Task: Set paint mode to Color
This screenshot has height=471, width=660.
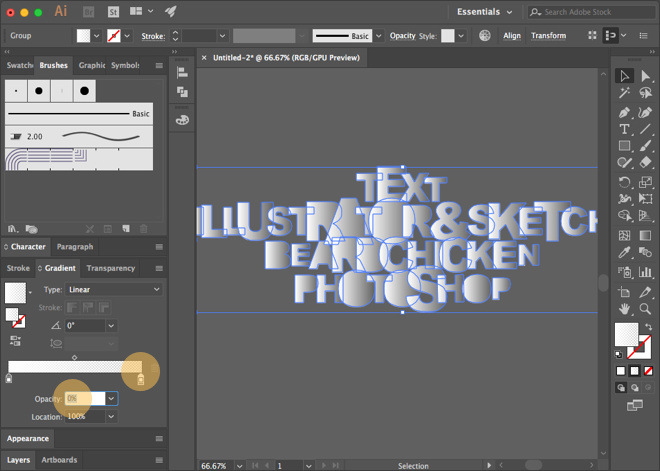Action: [x=620, y=371]
